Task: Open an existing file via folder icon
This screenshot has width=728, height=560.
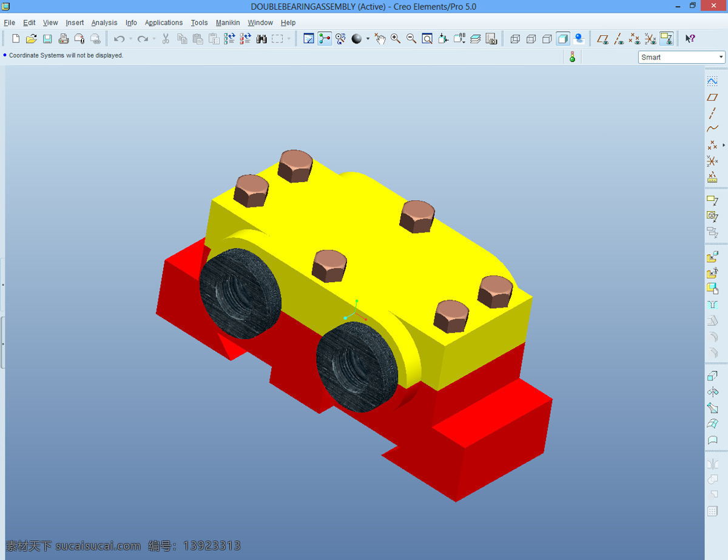Action: click(32, 39)
